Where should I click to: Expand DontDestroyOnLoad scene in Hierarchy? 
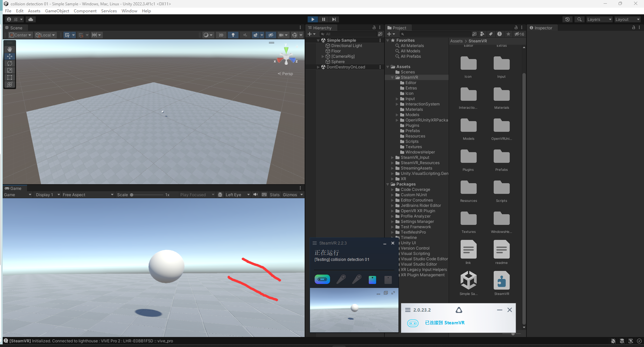tap(318, 67)
